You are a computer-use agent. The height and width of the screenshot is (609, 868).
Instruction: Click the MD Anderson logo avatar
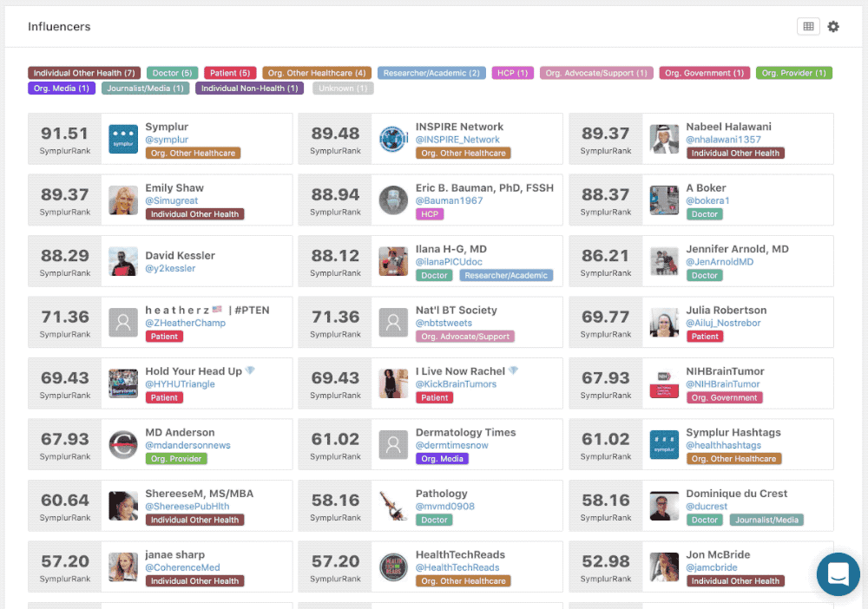click(x=123, y=445)
